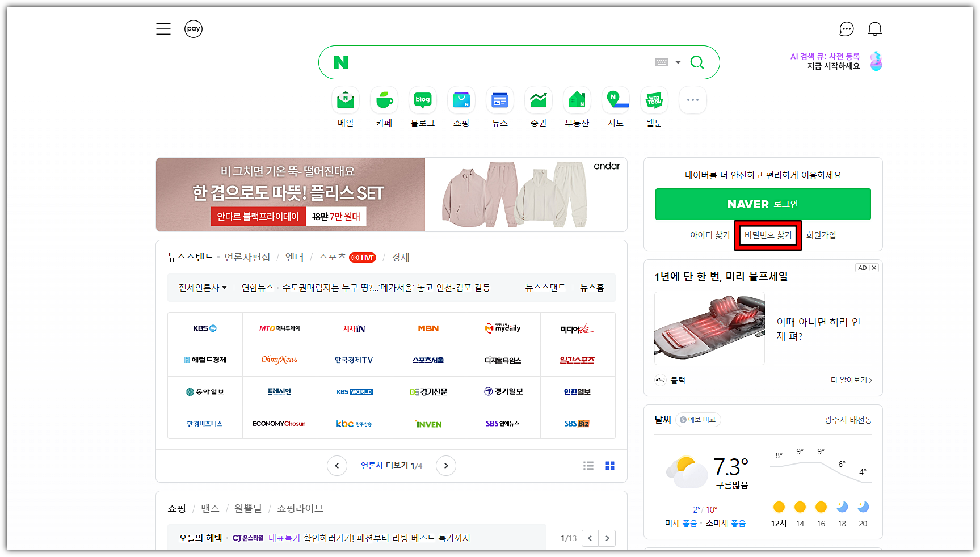Open the OhmyNews press logo

(x=279, y=360)
